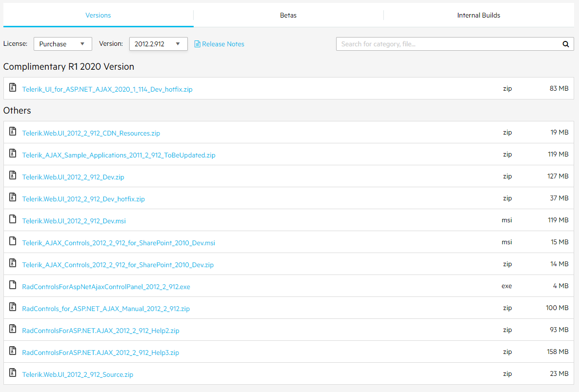Click the file icon beside RadControlsForAspNetAjaxControlPanel_2012_2_912.exe
Viewport: 579px width, 392px height.
[13, 285]
